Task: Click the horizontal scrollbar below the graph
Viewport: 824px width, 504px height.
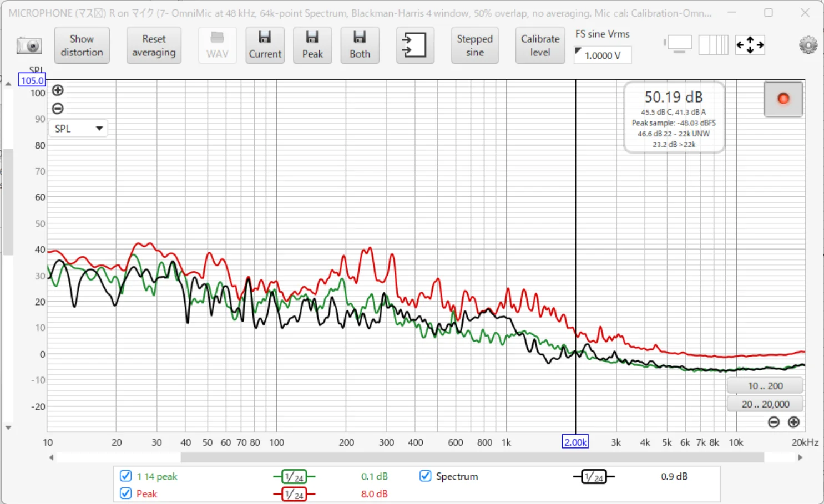Action: click(x=472, y=457)
